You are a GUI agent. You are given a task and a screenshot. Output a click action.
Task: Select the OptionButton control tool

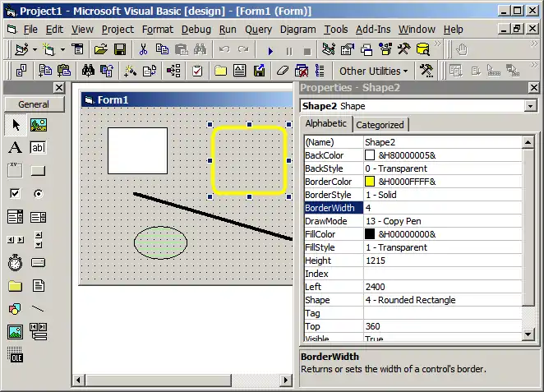tap(39, 194)
